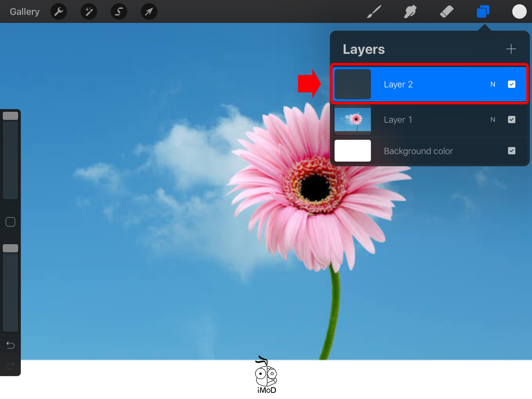Hide Layer 2 using its checkbox
Image resolution: width=532 pixels, height=399 pixels.
coord(511,84)
